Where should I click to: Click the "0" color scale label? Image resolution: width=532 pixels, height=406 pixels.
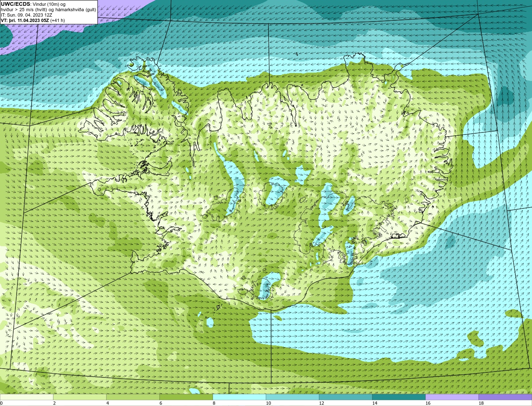pyautogui.click(x=1, y=403)
